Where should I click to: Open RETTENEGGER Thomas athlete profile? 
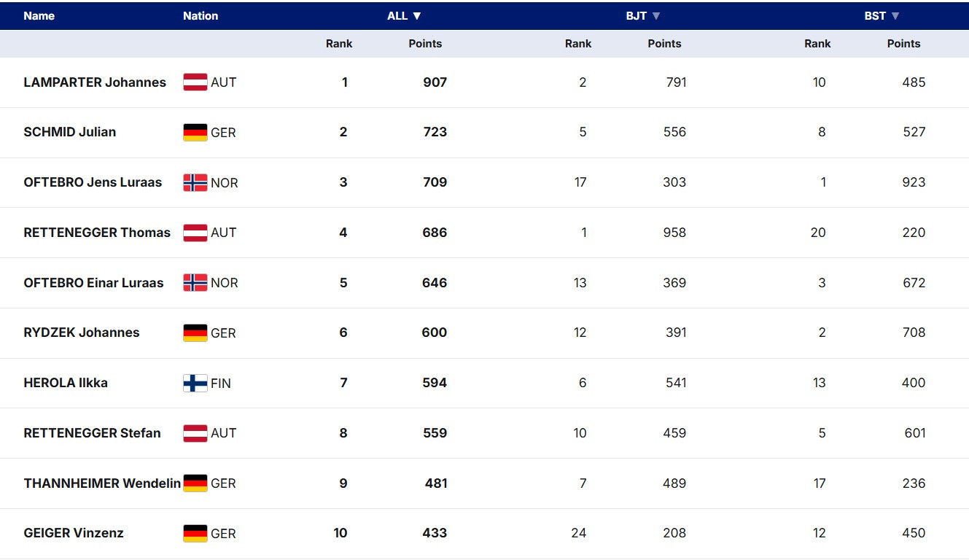[x=97, y=233]
